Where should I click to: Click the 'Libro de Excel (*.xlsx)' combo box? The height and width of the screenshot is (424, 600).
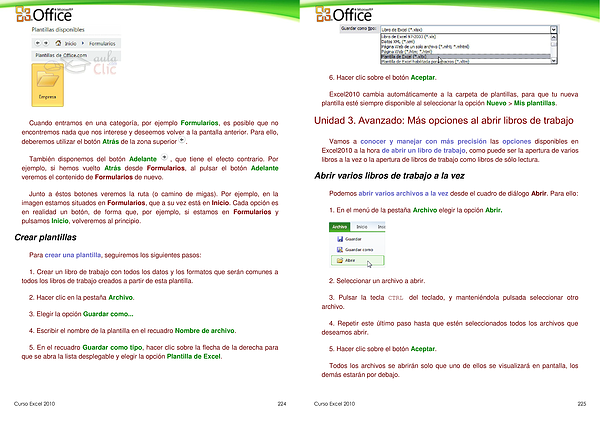click(468, 29)
